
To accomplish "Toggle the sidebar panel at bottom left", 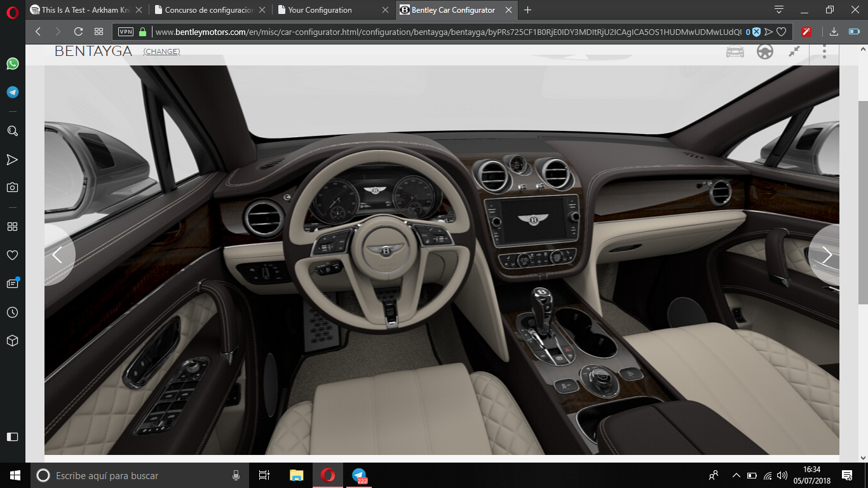I will pyautogui.click(x=12, y=437).
